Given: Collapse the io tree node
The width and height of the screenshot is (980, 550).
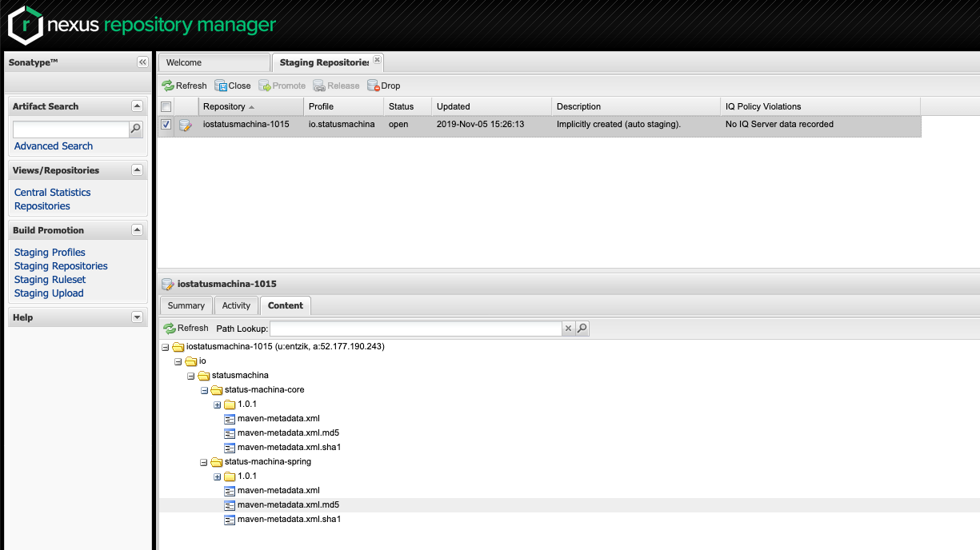Looking at the screenshot, I should 178,361.
